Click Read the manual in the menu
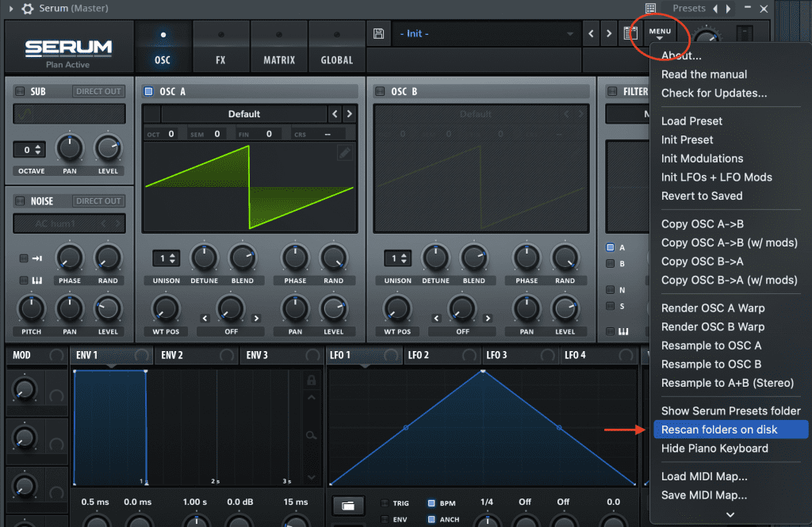Viewport: 812px width, 527px height. 704,74
